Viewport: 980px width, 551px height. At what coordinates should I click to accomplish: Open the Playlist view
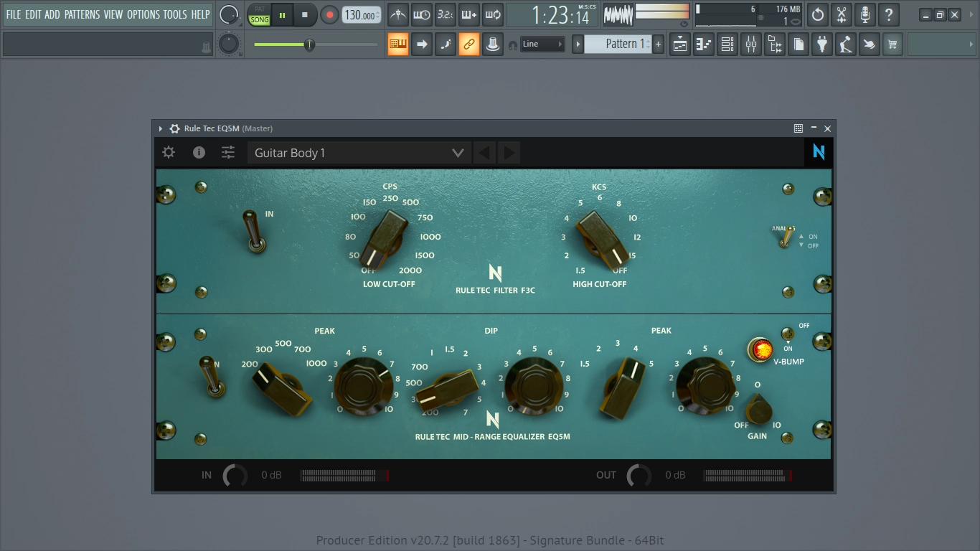coord(680,44)
